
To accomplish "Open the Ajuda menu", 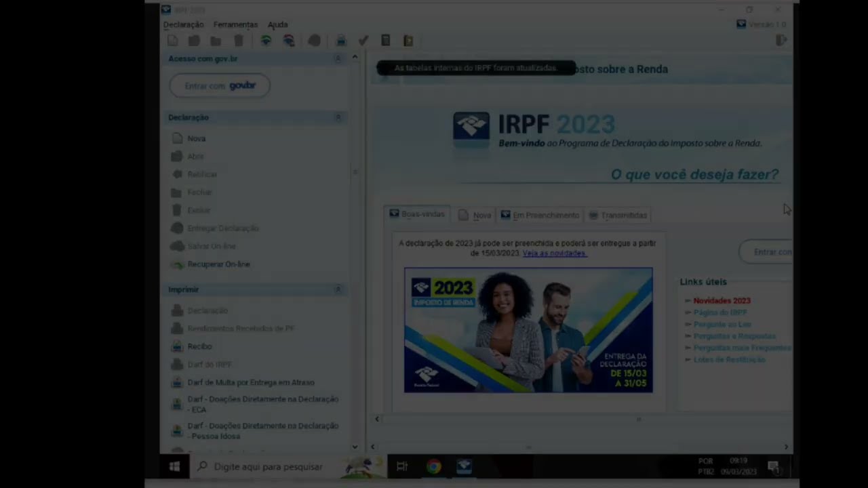I will coord(277,24).
